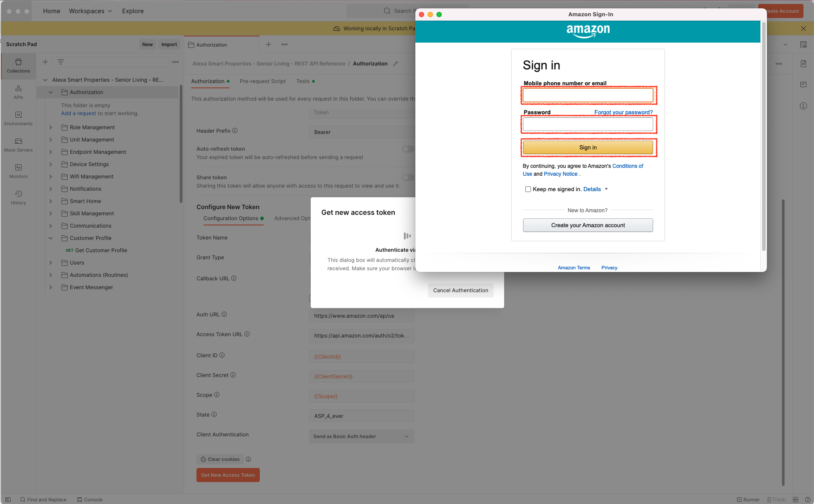
Task: Close the Scratch Pad banner
Action: tap(803, 29)
